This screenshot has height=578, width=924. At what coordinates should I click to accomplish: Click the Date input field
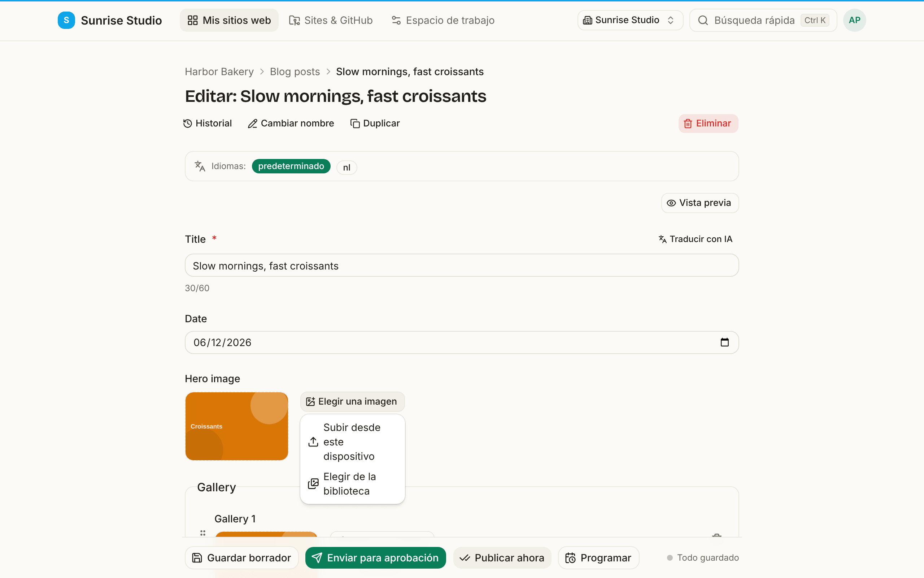[462, 342]
